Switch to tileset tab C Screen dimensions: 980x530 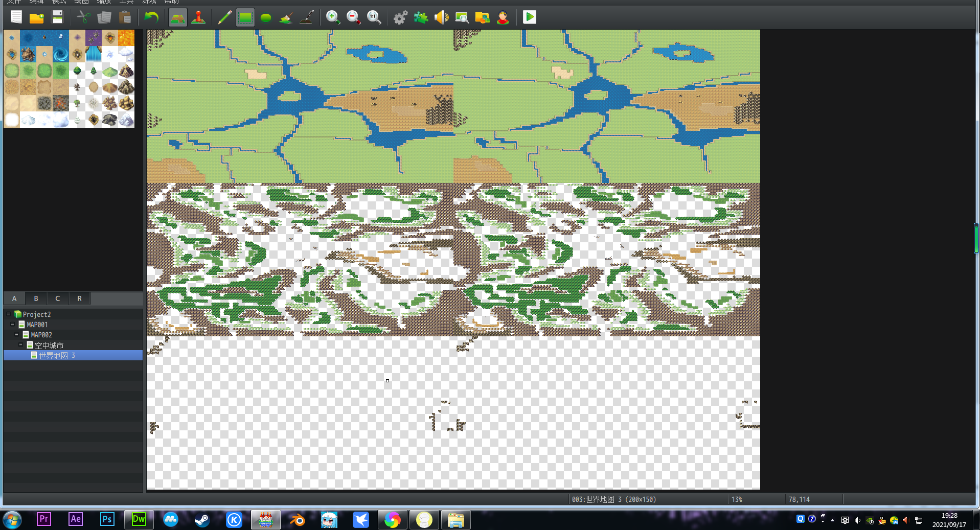tap(58, 298)
